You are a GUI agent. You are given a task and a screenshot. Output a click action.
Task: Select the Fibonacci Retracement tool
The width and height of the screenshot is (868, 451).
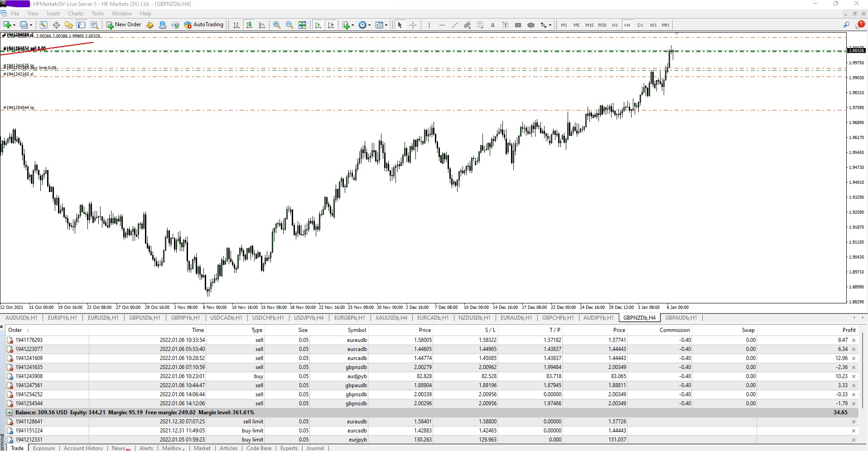(x=480, y=25)
